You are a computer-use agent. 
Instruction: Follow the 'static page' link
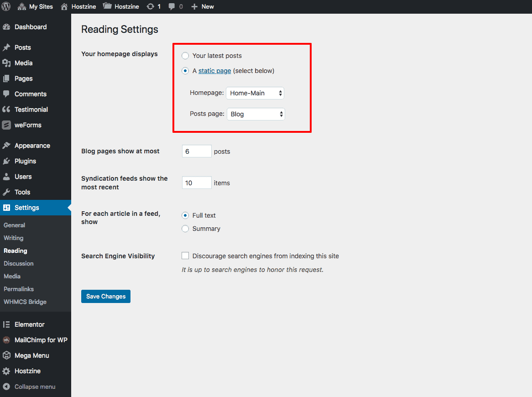214,71
